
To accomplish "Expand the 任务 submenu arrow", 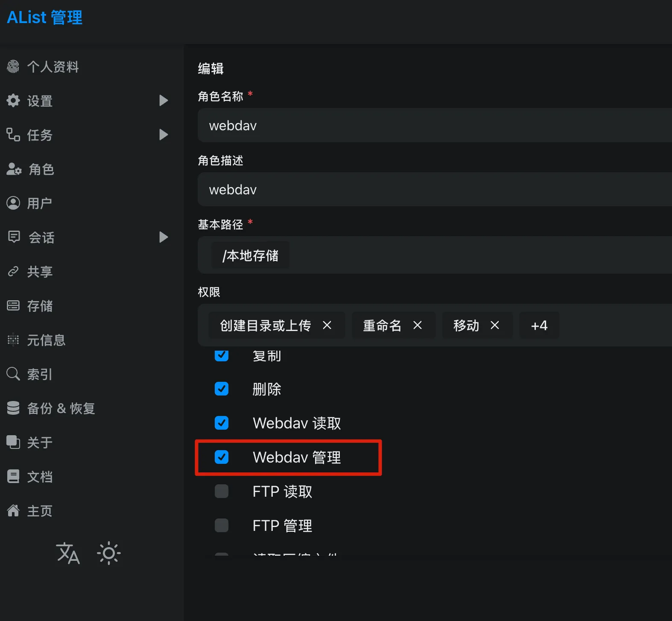I will (164, 135).
